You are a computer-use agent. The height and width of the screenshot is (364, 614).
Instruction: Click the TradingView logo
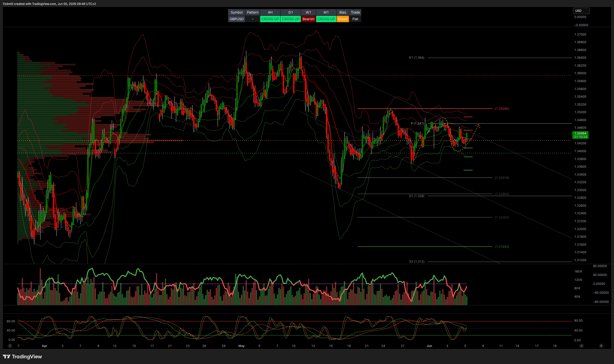click(22, 357)
